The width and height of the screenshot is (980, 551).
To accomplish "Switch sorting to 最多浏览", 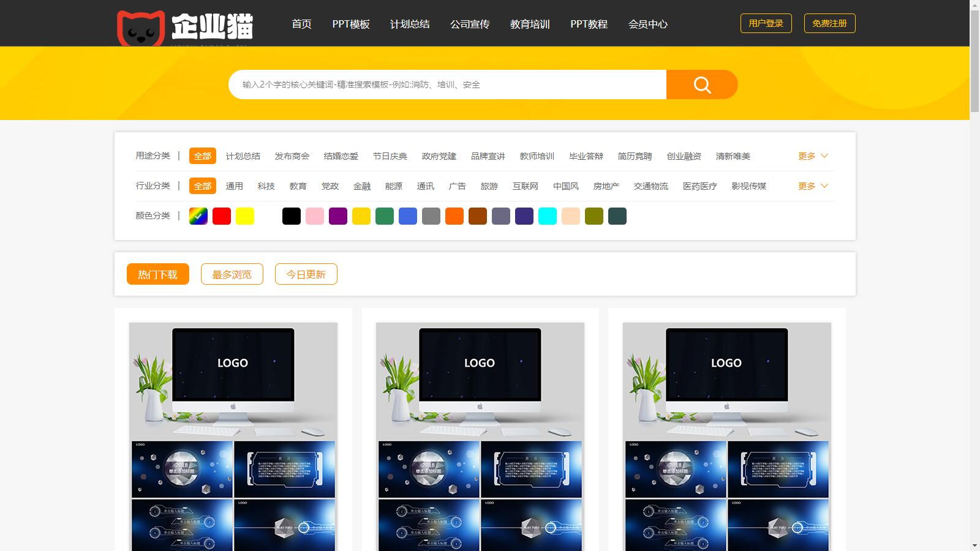I will click(232, 274).
